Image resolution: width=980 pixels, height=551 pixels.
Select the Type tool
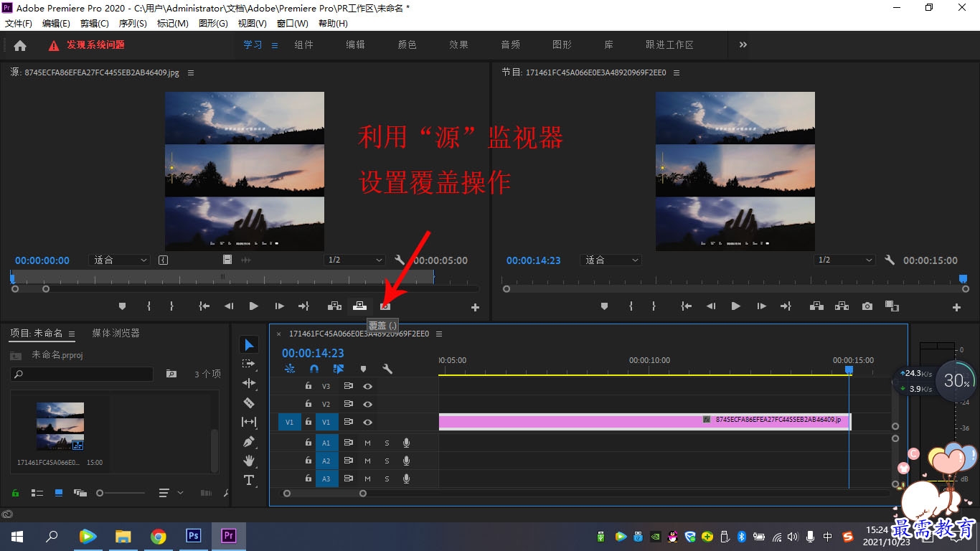pyautogui.click(x=249, y=480)
